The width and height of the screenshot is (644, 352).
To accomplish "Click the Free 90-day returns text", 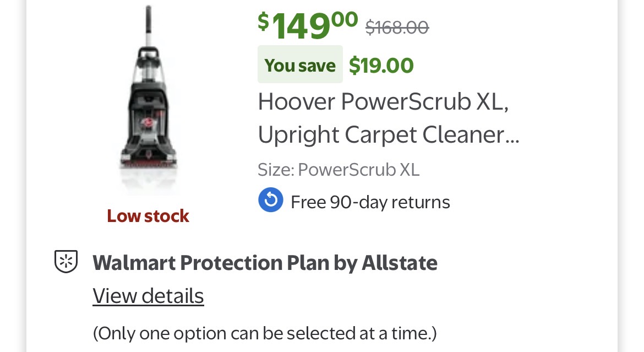I will click(370, 202).
